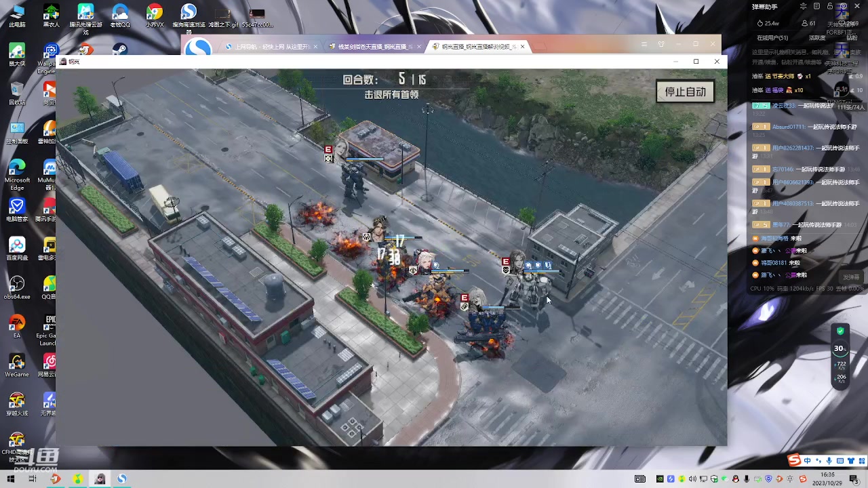Open the 鼠大侠 desktop shortcut
Image resolution: width=868 pixels, height=488 pixels.
click(17, 54)
